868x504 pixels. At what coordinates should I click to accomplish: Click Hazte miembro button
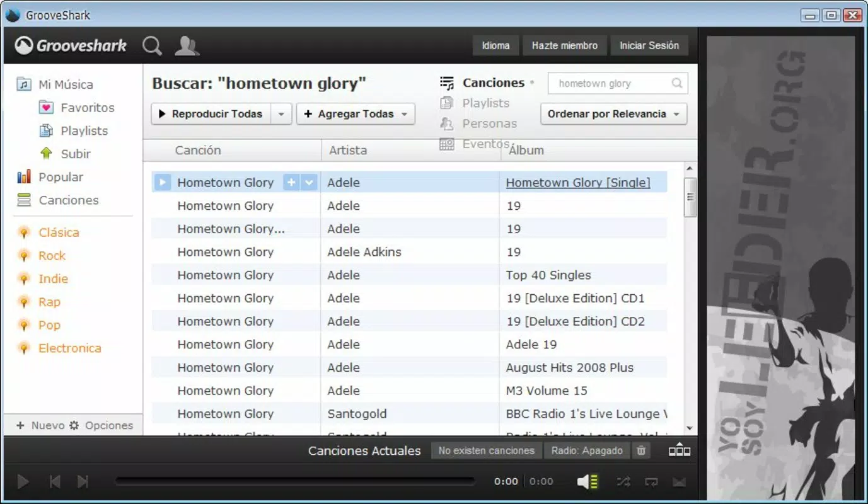coord(565,45)
